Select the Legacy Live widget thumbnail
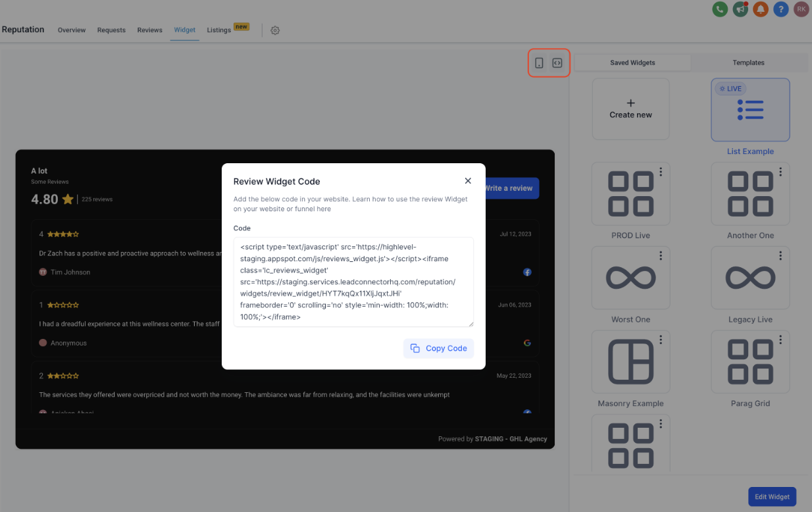This screenshot has width=812, height=512. [x=750, y=278]
